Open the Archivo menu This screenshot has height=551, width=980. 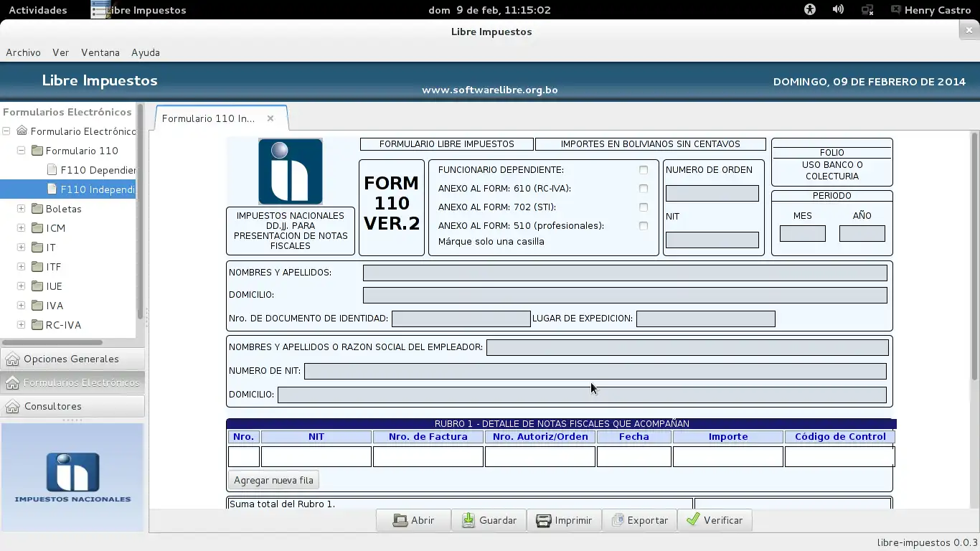point(23,52)
